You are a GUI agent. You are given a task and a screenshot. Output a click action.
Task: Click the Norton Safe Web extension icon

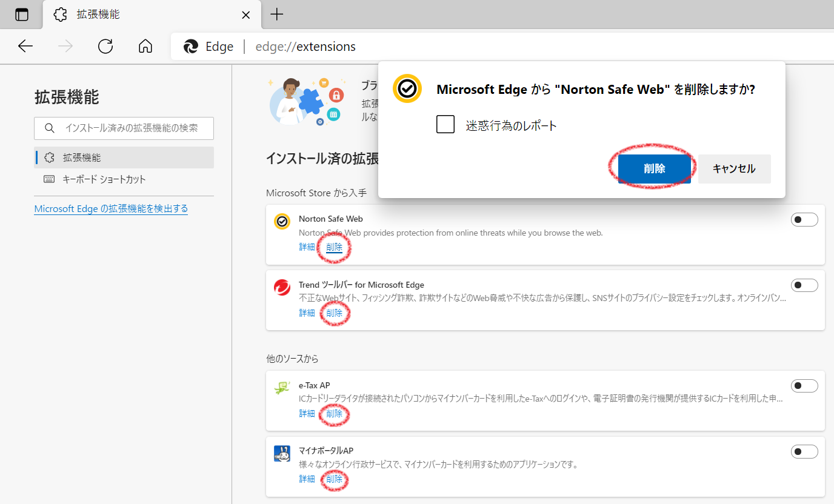point(281,221)
